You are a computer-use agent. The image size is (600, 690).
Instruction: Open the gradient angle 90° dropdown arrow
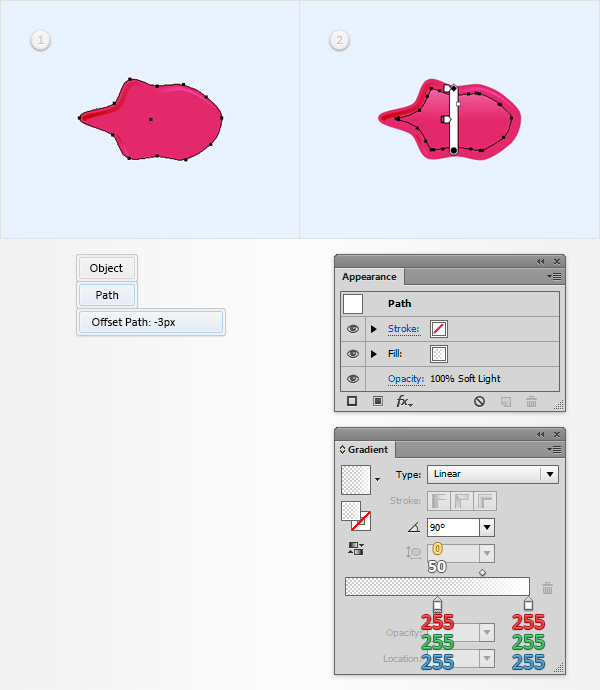pos(487,527)
